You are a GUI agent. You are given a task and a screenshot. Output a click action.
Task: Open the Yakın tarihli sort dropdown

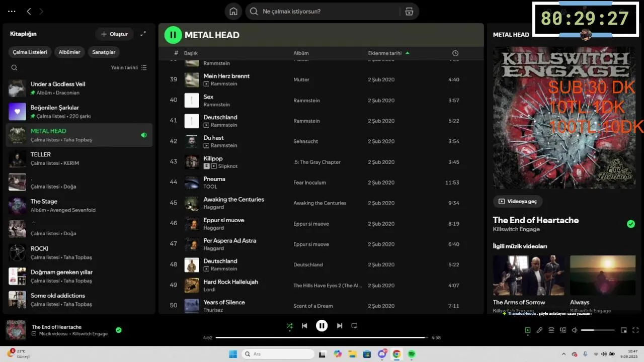click(129, 67)
